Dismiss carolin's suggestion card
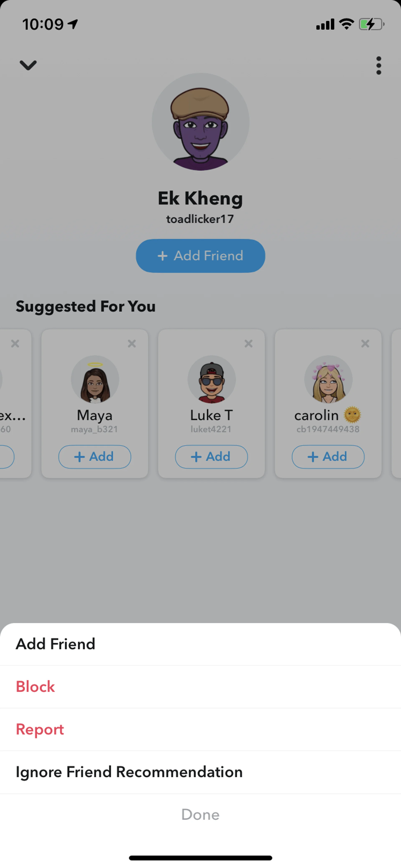This screenshot has width=401, height=868. [x=365, y=343]
